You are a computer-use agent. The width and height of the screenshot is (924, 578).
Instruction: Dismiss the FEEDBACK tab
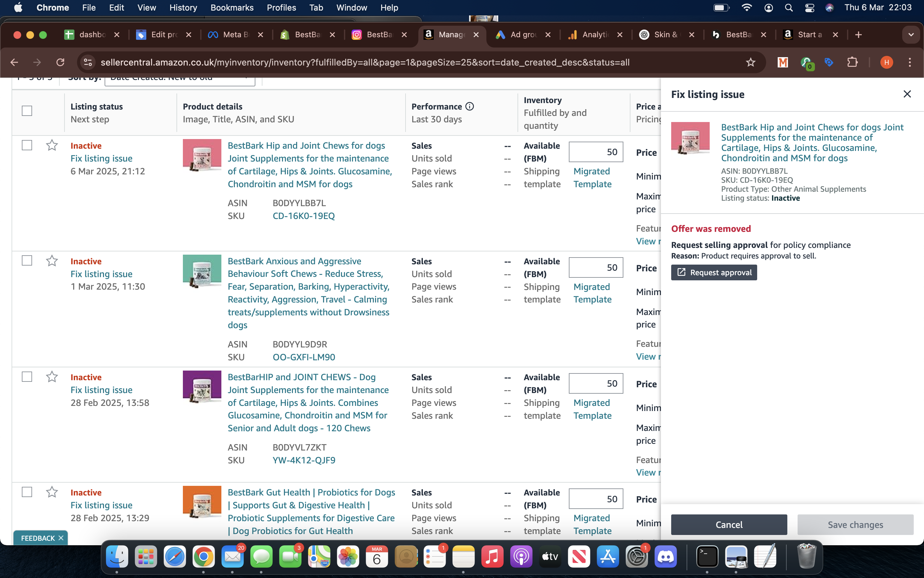pos(61,538)
